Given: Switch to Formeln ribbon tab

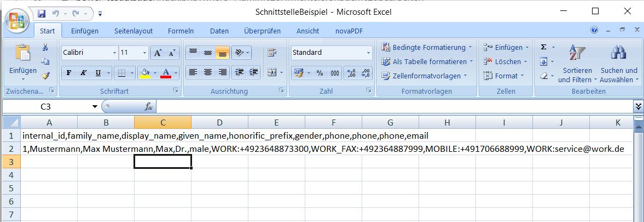Looking at the screenshot, I should click(181, 31).
